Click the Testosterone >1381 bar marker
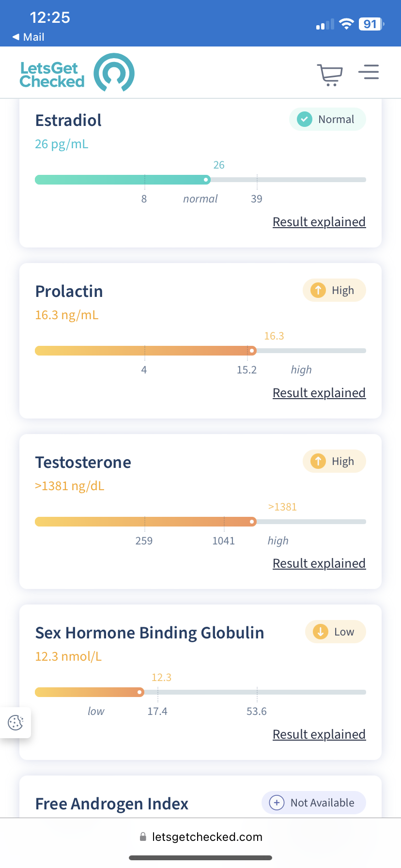 click(x=252, y=522)
